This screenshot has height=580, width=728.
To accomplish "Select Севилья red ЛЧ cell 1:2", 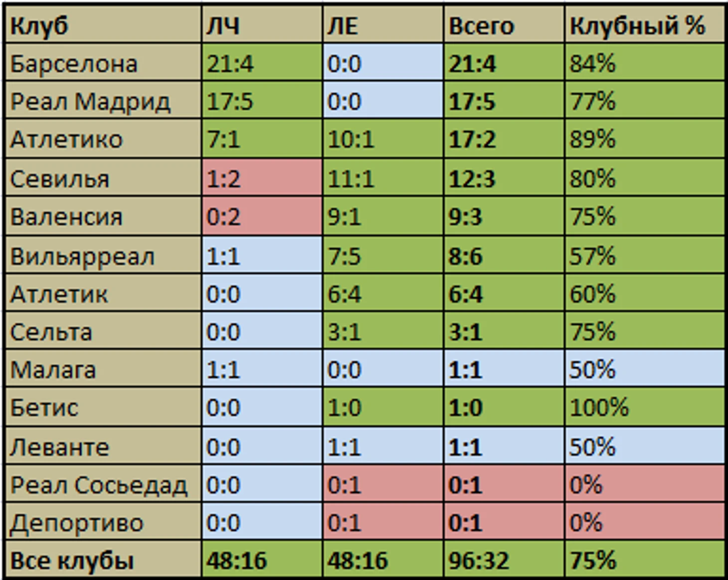I will 262,178.
